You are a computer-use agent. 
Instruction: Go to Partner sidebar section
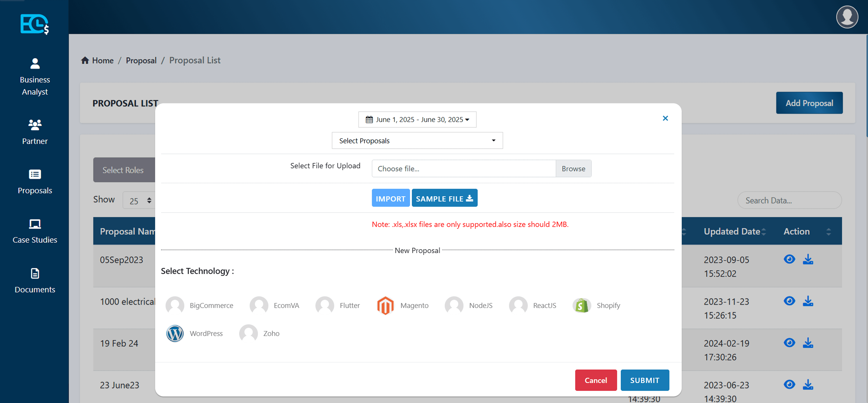[x=35, y=132]
